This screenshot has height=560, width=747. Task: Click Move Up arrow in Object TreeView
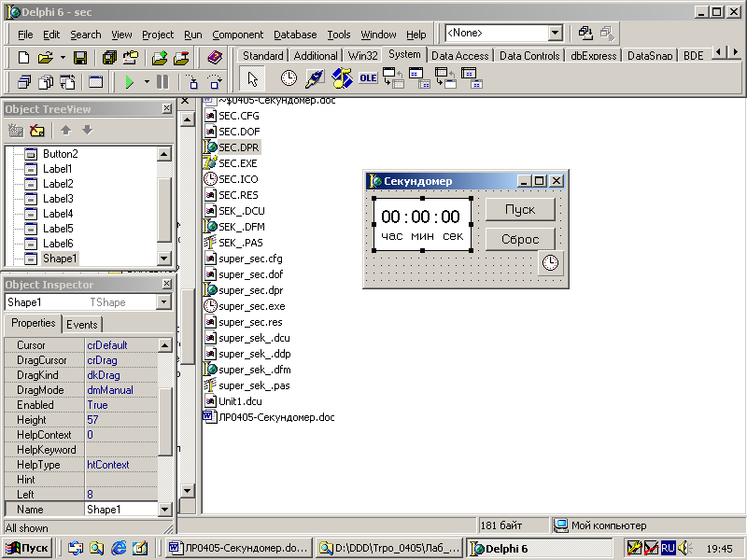(x=65, y=130)
